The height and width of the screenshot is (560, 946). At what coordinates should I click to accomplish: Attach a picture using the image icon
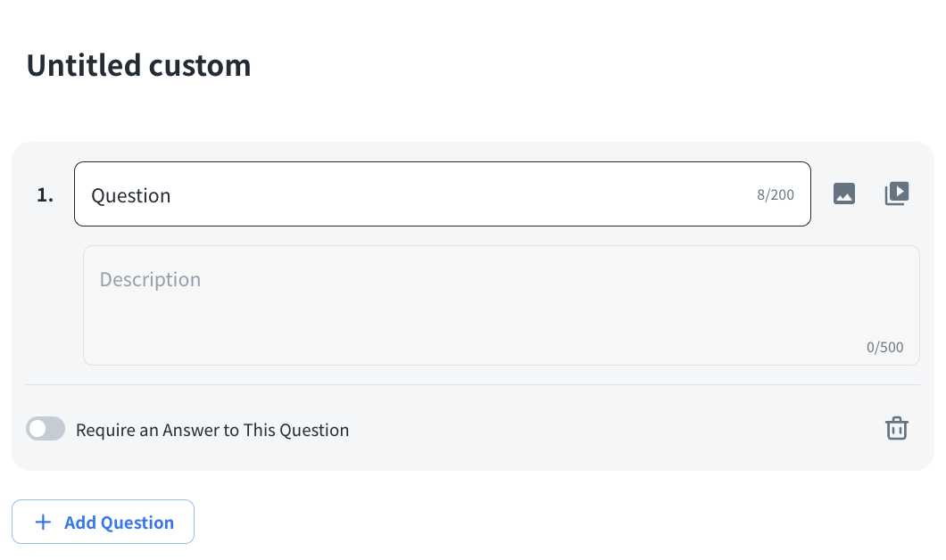coord(844,194)
